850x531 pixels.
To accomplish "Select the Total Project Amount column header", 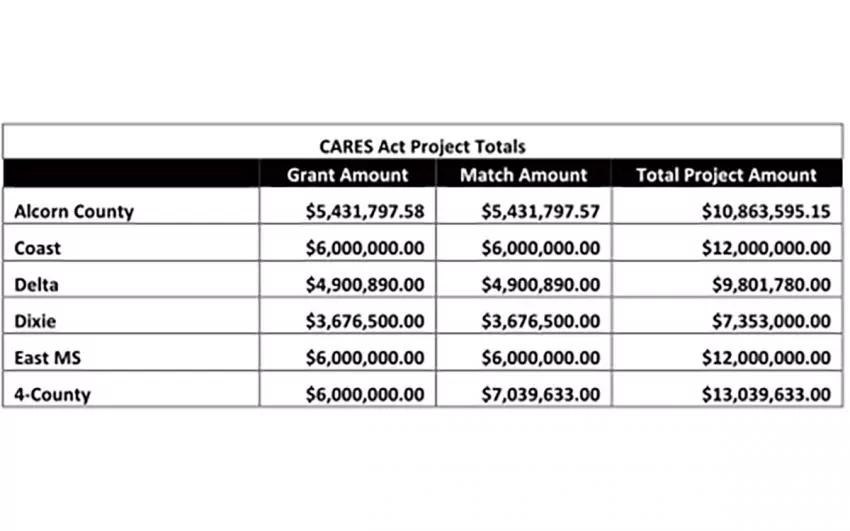I will (x=726, y=175).
